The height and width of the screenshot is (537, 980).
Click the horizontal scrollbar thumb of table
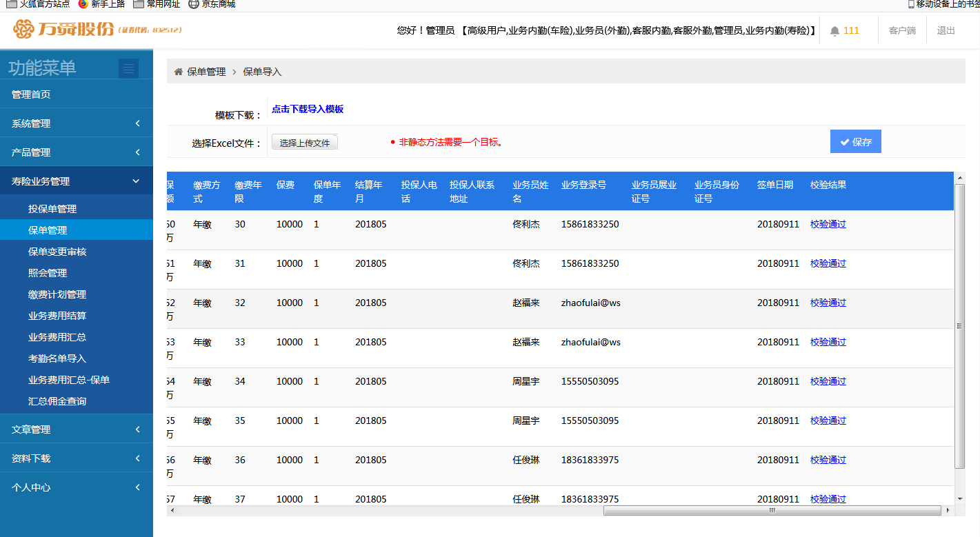772,511
